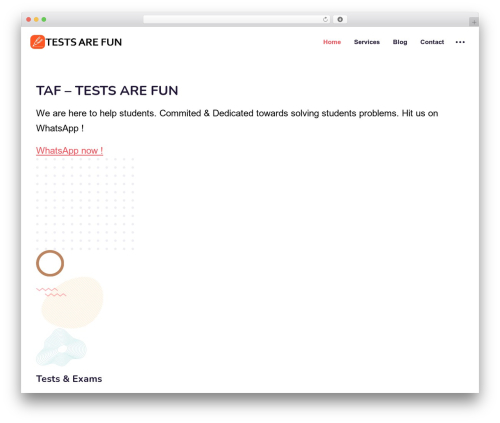Add a new browser tab with plus

click(474, 22)
